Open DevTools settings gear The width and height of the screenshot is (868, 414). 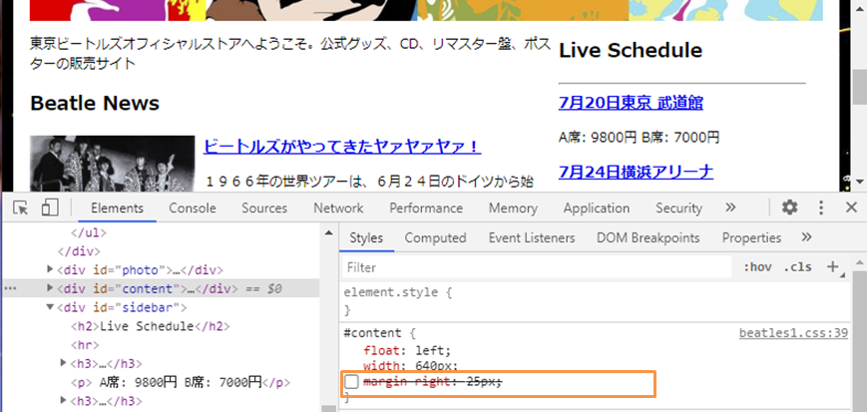click(789, 207)
